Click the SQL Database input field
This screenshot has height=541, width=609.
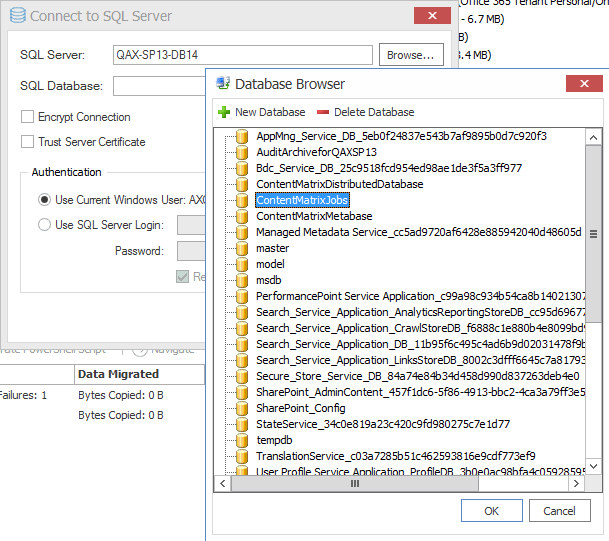click(x=159, y=86)
